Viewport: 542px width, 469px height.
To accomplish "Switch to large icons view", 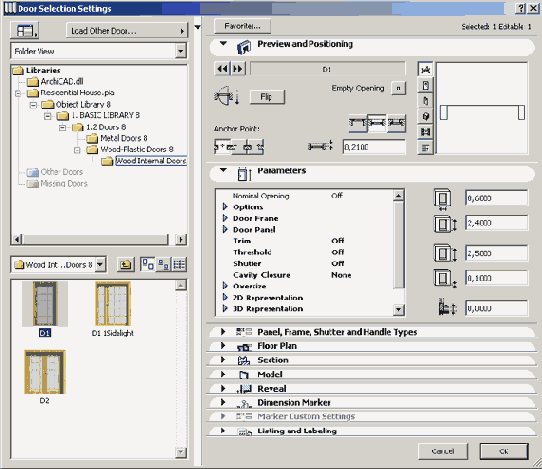I will [x=148, y=265].
